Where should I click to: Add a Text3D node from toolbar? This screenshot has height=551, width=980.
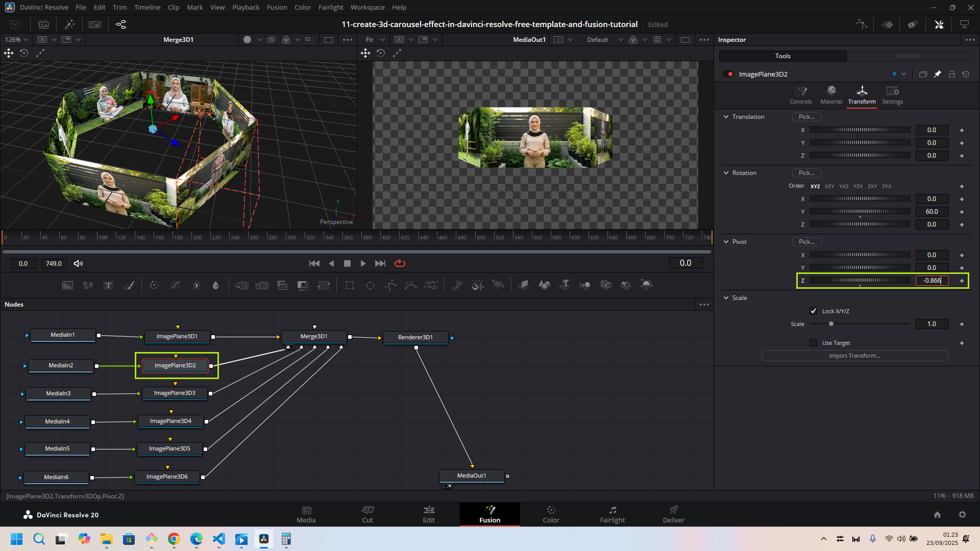pyautogui.click(x=565, y=285)
